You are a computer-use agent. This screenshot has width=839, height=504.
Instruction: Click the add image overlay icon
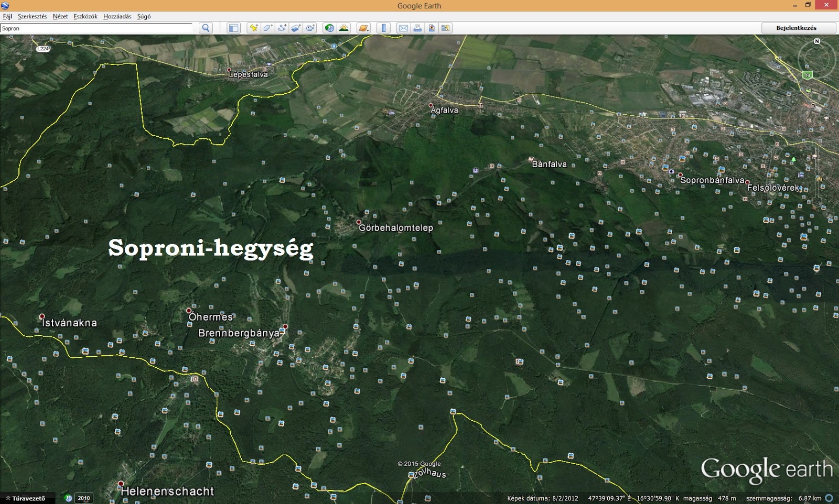point(296,28)
